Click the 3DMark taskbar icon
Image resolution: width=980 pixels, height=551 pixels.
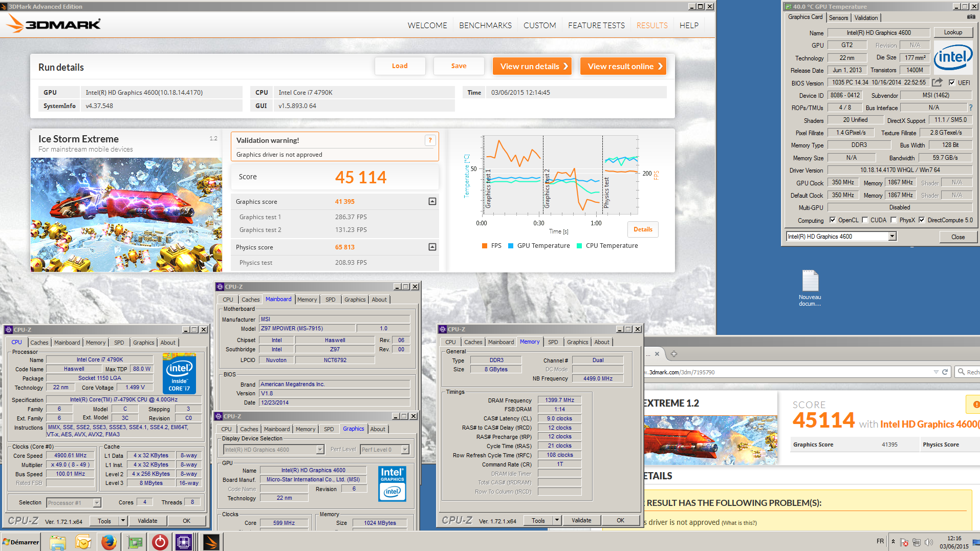[211, 542]
